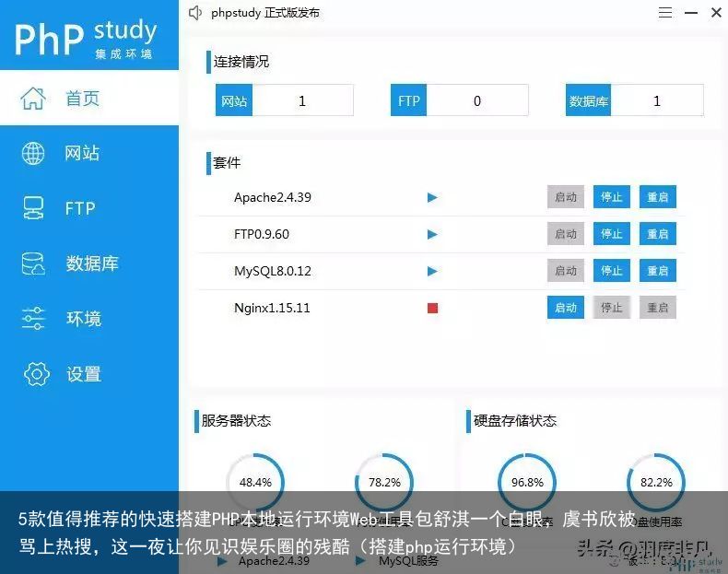Click the Nginx1.15.11 red stopped indicator
The width and height of the screenshot is (728, 574).
pyautogui.click(x=433, y=308)
